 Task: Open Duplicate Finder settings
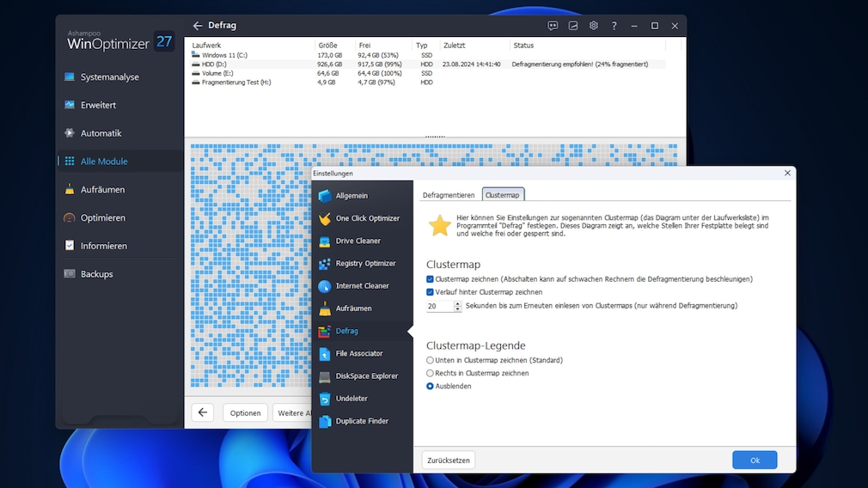pos(362,421)
